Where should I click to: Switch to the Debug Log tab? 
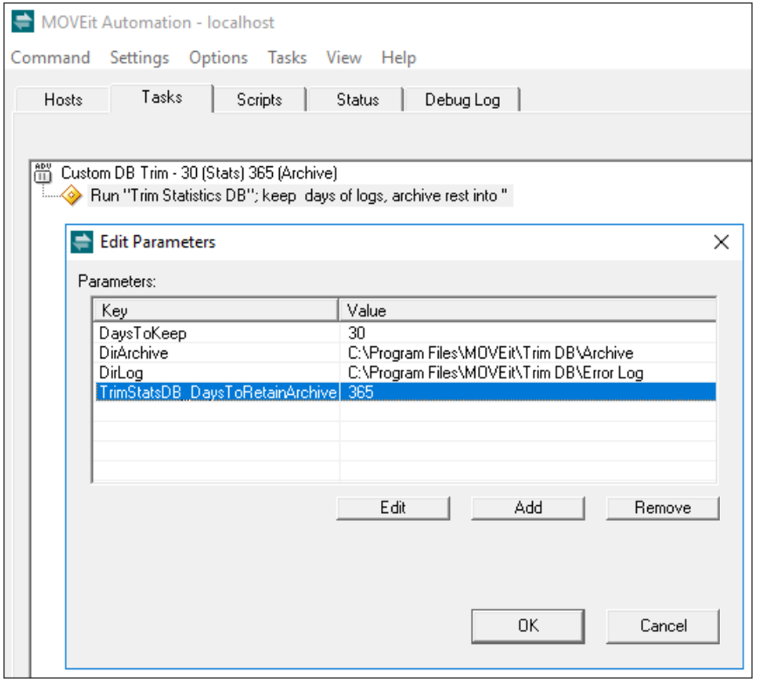click(x=463, y=100)
